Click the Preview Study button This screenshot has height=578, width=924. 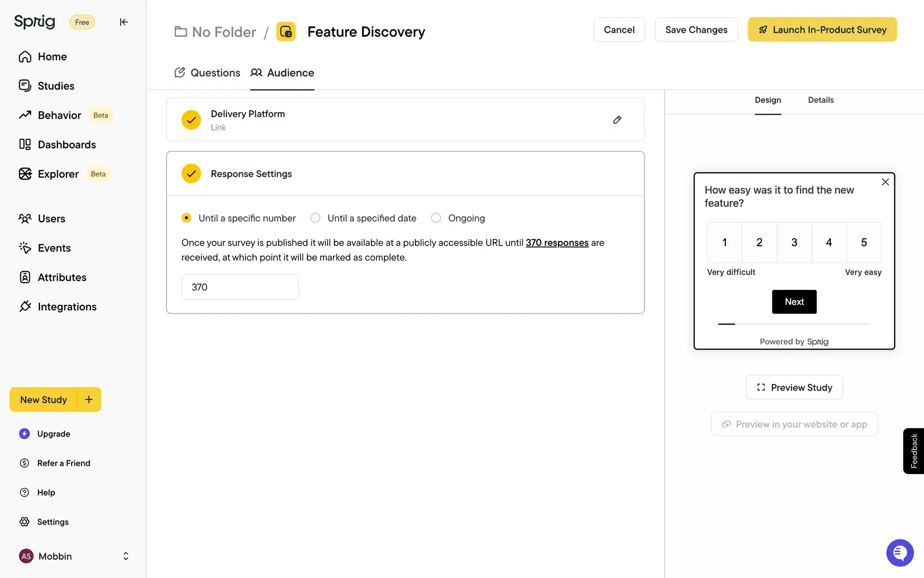point(794,388)
